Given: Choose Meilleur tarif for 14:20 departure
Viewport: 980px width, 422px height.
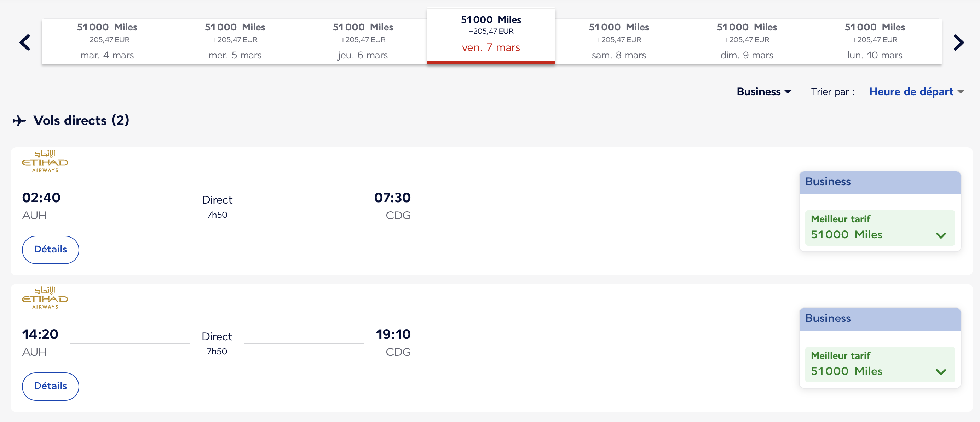Looking at the screenshot, I should (880, 364).
